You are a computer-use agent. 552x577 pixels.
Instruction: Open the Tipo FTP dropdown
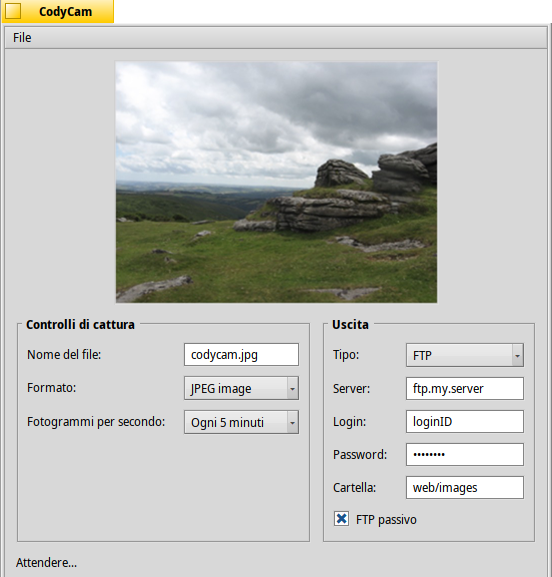pyautogui.click(x=465, y=355)
